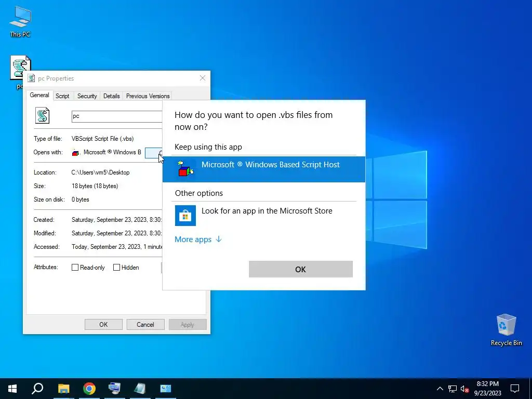
Task: Click pc Properties title bar icon
Action: (31, 78)
